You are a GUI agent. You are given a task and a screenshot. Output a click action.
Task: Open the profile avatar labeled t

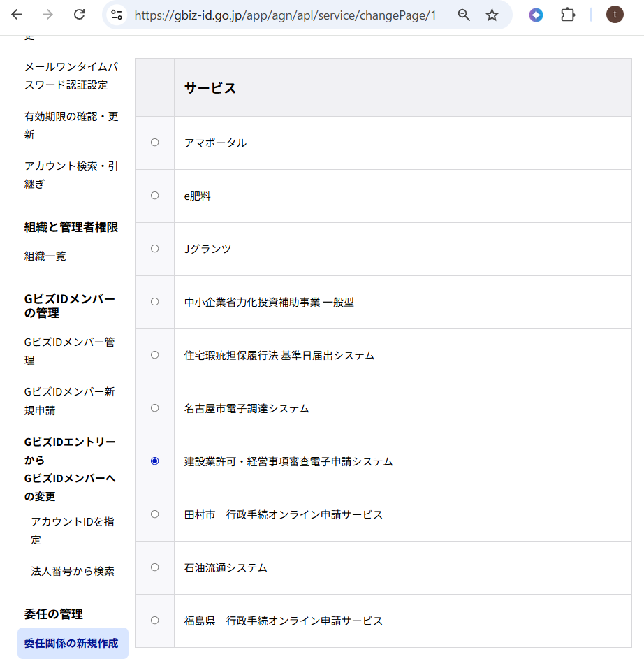point(615,15)
